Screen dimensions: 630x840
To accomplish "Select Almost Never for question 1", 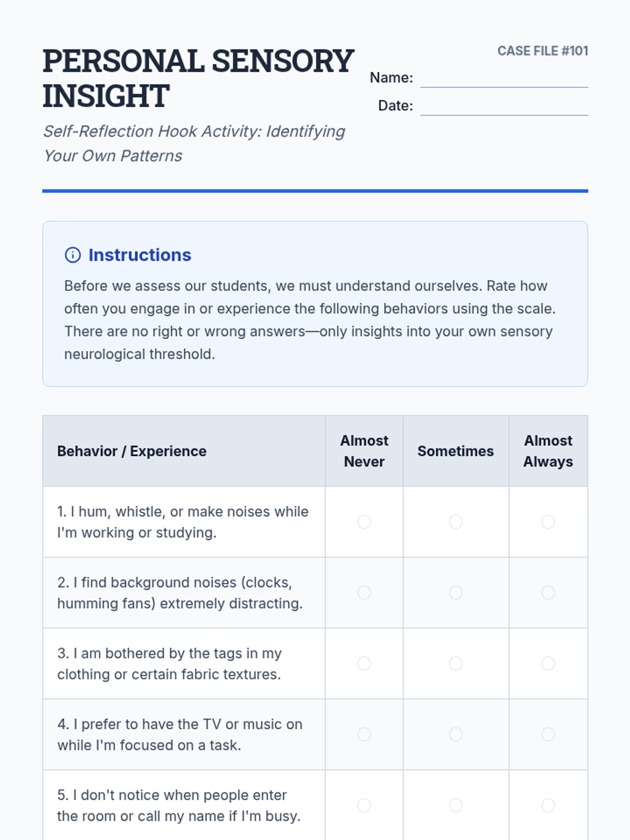I will 364,522.
